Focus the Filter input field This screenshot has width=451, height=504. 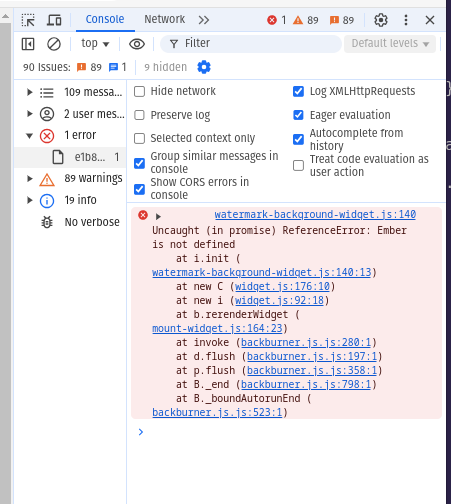251,44
